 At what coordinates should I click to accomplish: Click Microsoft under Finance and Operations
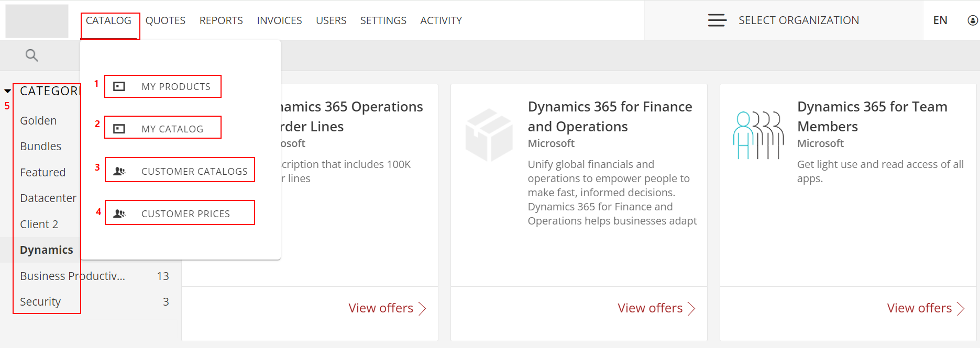pos(551,143)
